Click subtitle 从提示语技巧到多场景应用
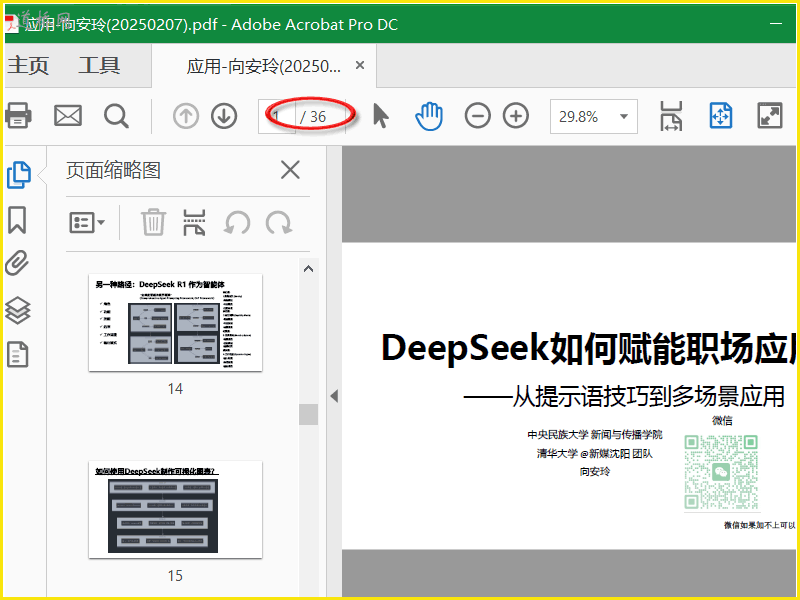The width and height of the screenshot is (800, 600). pos(648,396)
